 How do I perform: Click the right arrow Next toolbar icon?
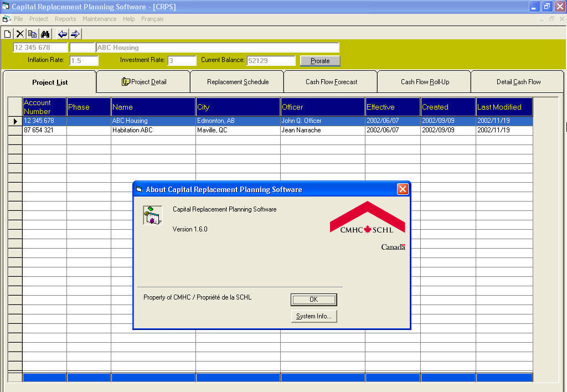75,34
